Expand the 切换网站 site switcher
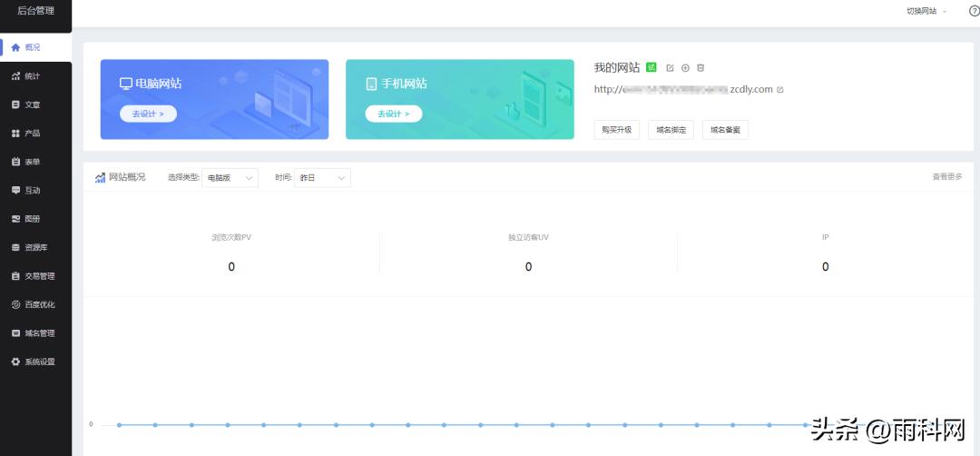Screen dimensions: 980x456 point(926,11)
